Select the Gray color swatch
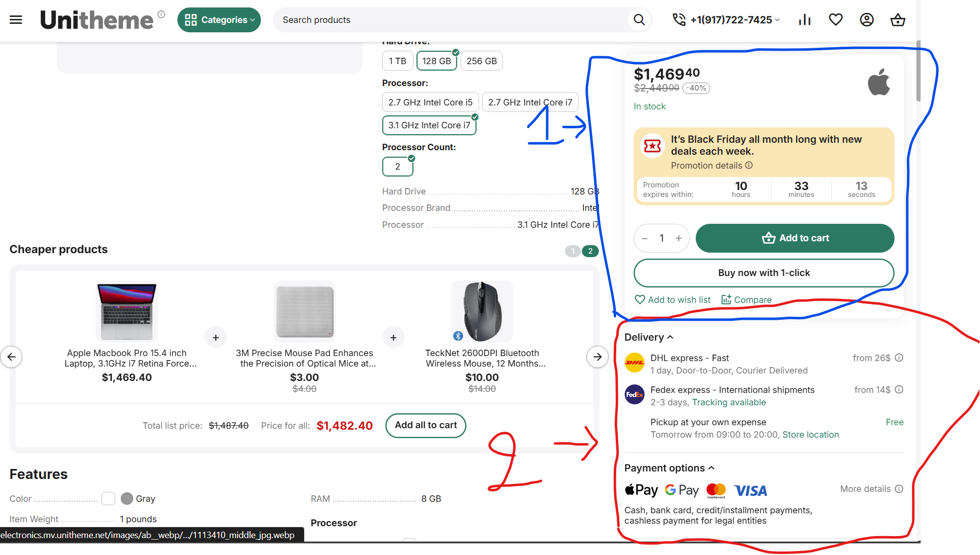The width and height of the screenshot is (980, 555). point(127,498)
